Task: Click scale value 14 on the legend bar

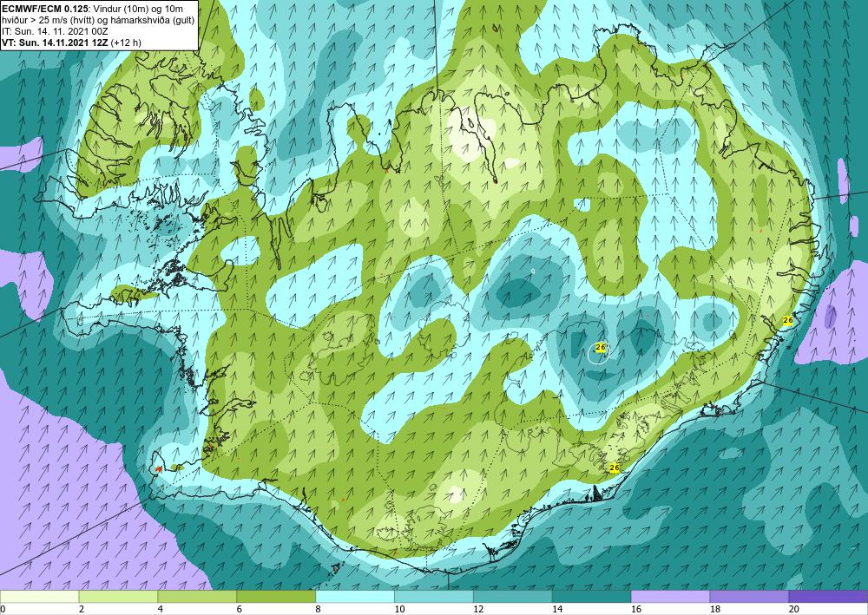Action: pos(557,610)
